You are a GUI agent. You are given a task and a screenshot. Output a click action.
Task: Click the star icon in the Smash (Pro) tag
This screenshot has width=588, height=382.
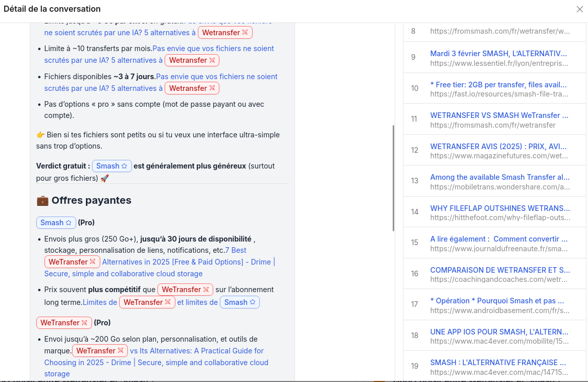tap(69, 223)
